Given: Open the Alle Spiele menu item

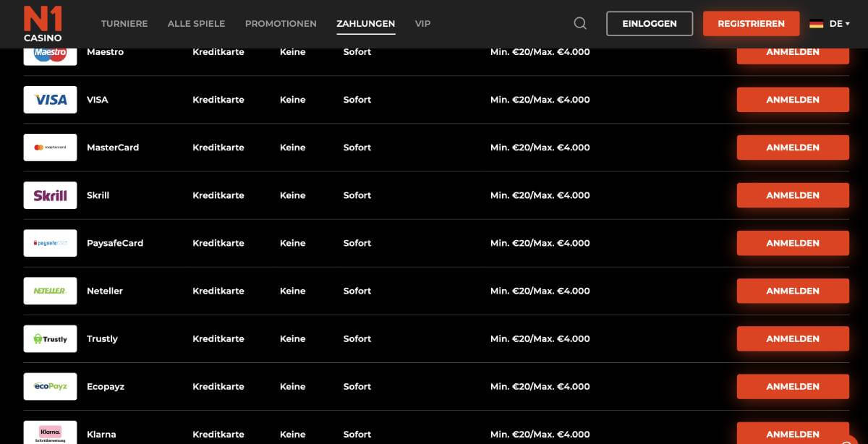Looking at the screenshot, I should coord(196,24).
